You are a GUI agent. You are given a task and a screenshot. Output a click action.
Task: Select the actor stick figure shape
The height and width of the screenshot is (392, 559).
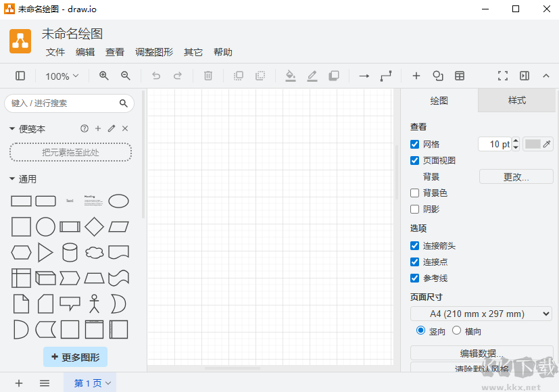[95, 303]
